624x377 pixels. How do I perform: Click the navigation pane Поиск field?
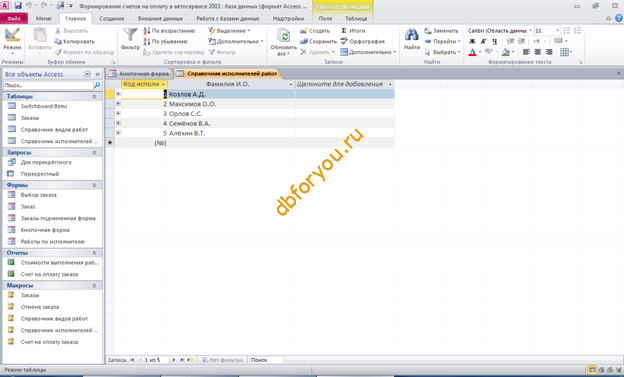click(48, 85)
